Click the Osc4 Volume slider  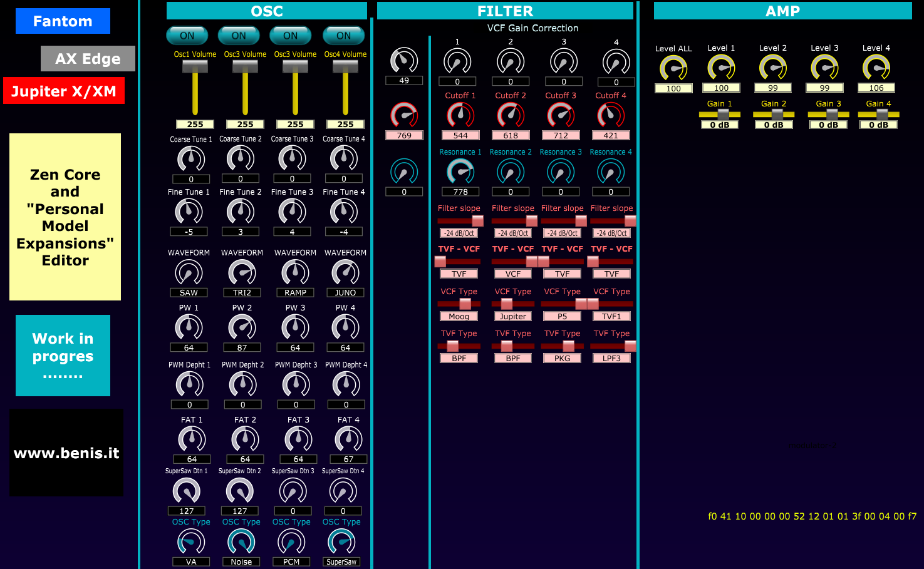pyautogui.click(x=345, y=88)
